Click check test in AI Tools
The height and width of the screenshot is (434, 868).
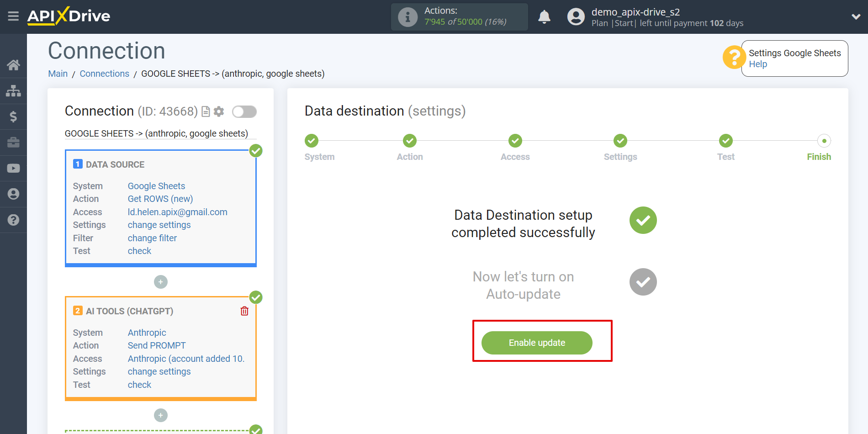[x=139, y=385]
